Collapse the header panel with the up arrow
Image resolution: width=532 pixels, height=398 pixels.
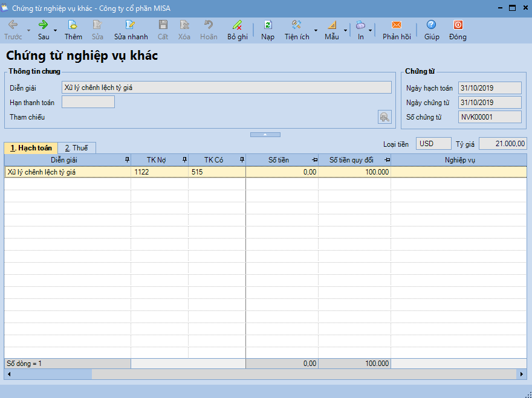pyautogui.click(x=265, y=135)
